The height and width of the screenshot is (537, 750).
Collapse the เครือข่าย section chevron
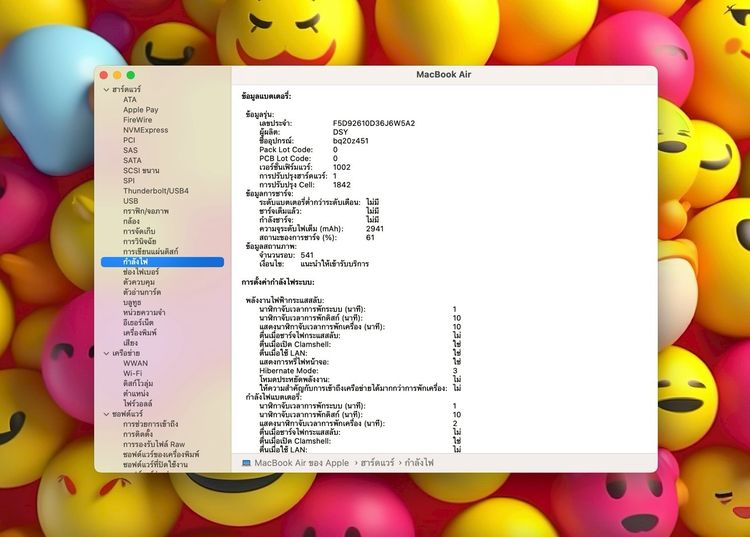click(x=106, y=353)
